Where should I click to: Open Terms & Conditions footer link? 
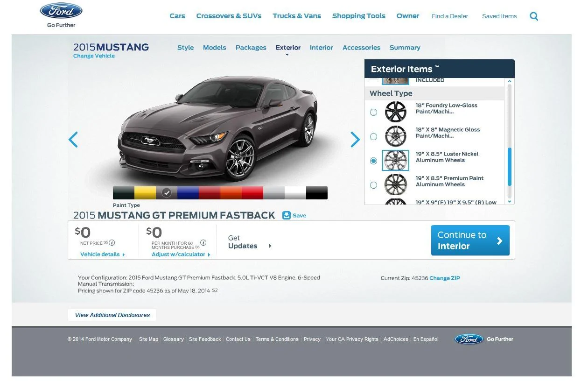click(x=277, y=340)
